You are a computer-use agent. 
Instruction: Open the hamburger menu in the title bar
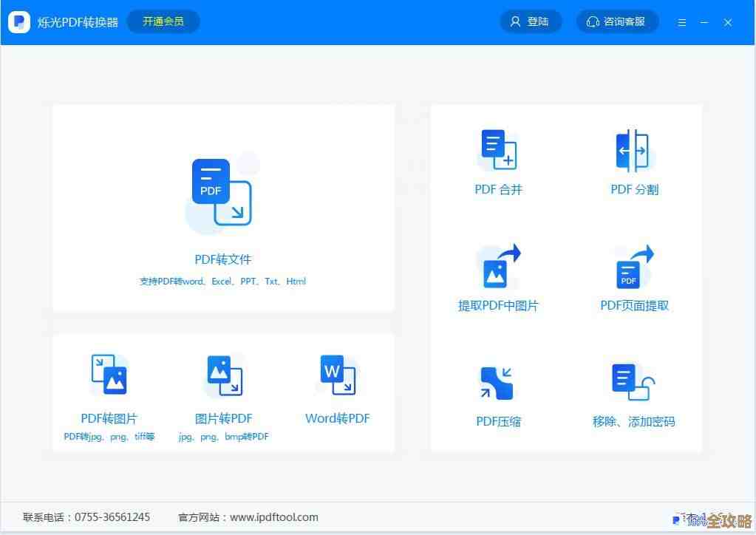[x=681, y=21]
